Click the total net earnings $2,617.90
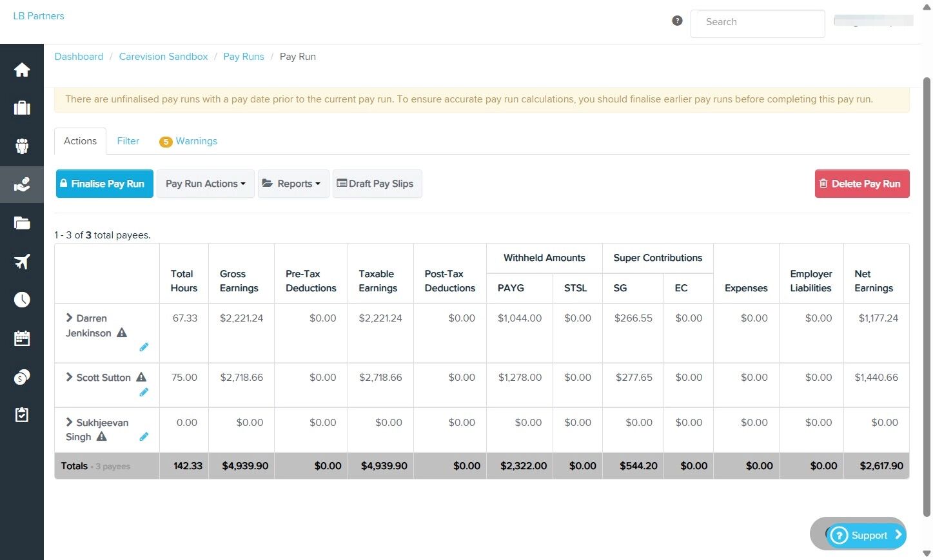The width and height of the screenshot is (933, 560). point(881,466)
